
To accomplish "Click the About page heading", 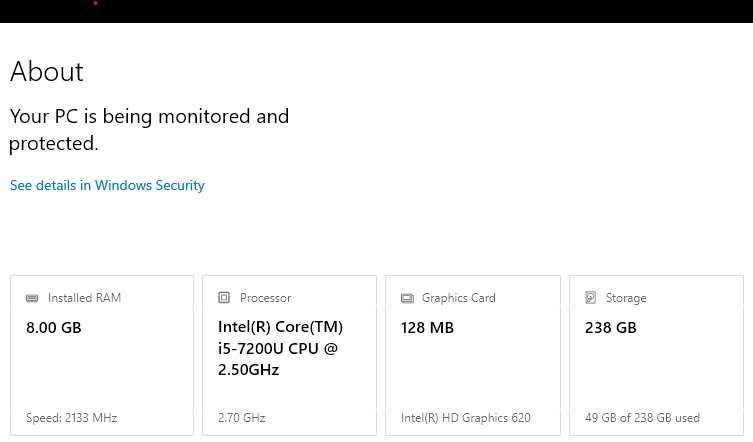I will pyautogui.click(x=47, y=72).
